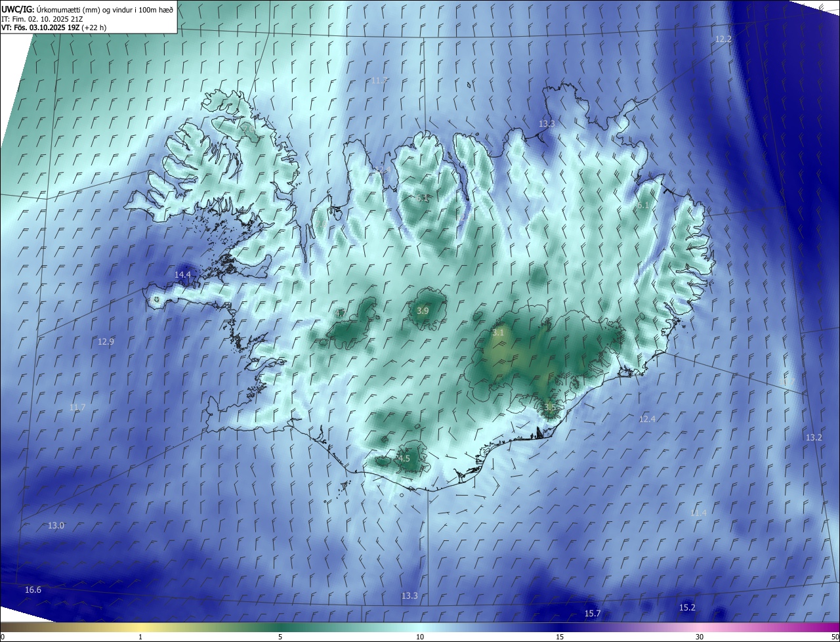Click the '15' tick on the colour scale
This screenshot has height=642, width=840.
point(560,637)
